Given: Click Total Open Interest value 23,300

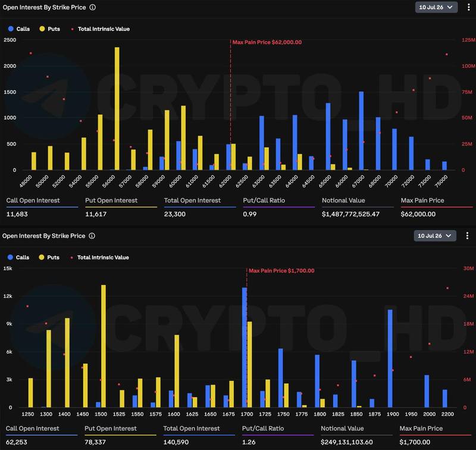Looking at the screenshot, I should click(175, 214).
